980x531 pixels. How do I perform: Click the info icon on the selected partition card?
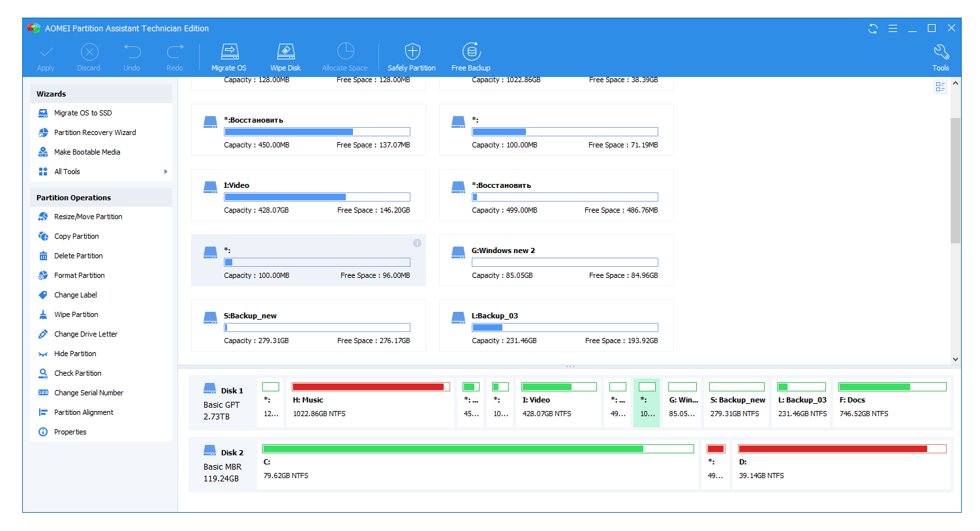click(417, 243)
